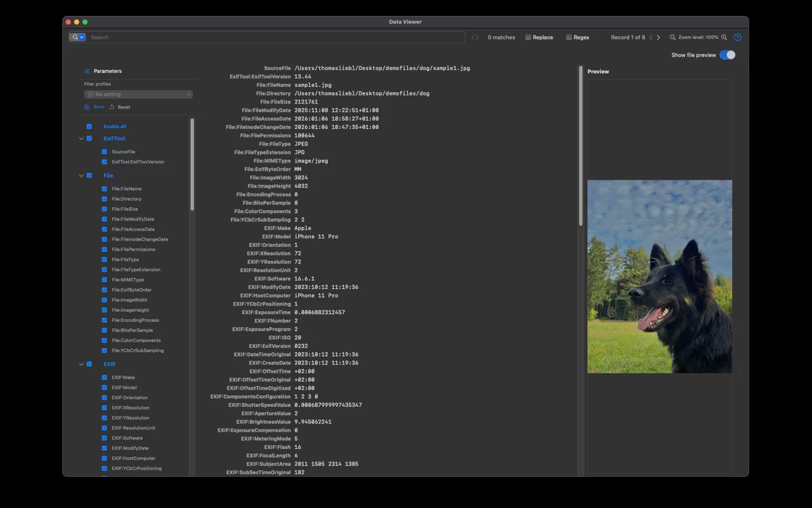Enable the Regex checkbox
812x508 pixels.
(x=569, y=37)
